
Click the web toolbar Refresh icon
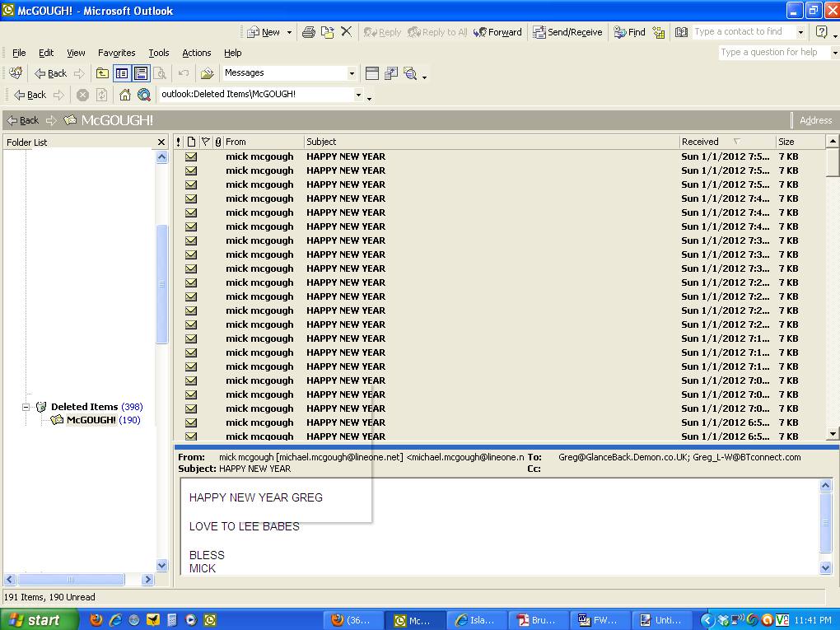tap(102, 96)
